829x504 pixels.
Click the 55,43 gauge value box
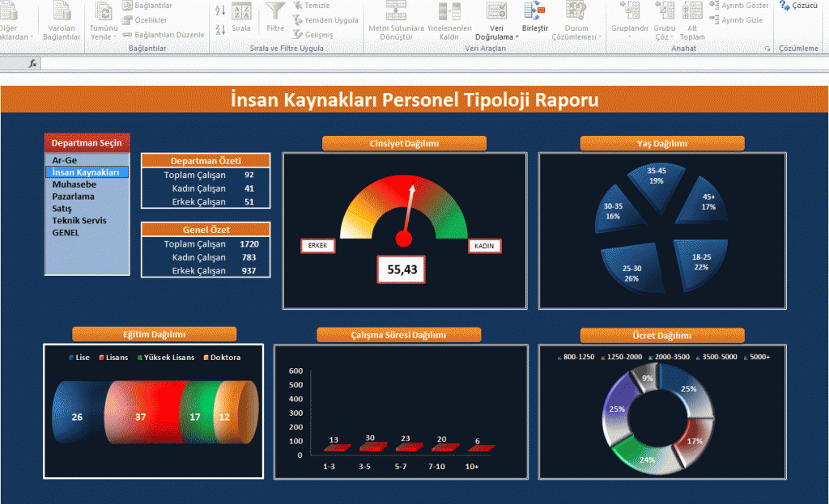click(x=402, y=269)
